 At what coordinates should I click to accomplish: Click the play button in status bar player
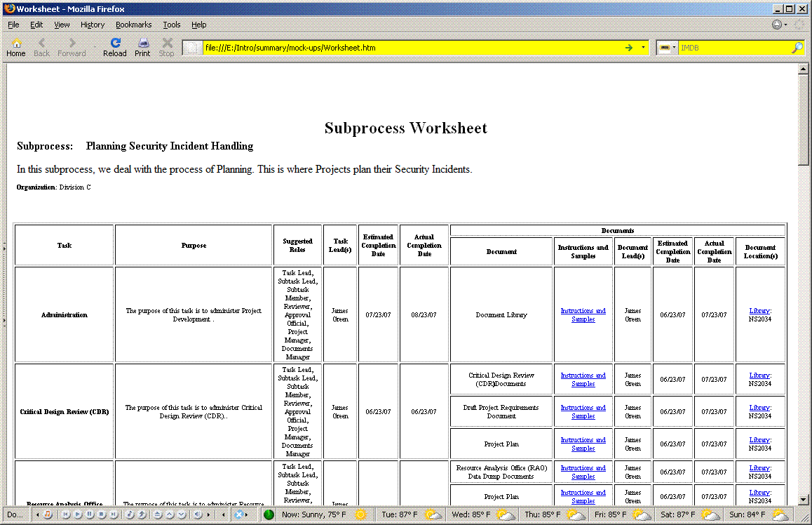78,514
